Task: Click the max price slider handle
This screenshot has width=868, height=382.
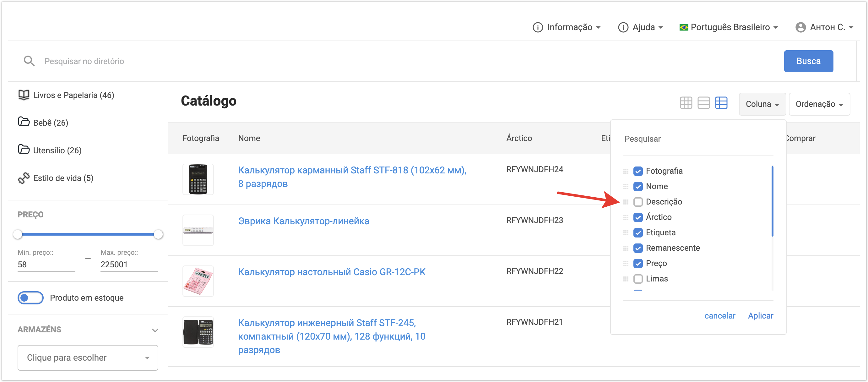Action: coord(158,234)
